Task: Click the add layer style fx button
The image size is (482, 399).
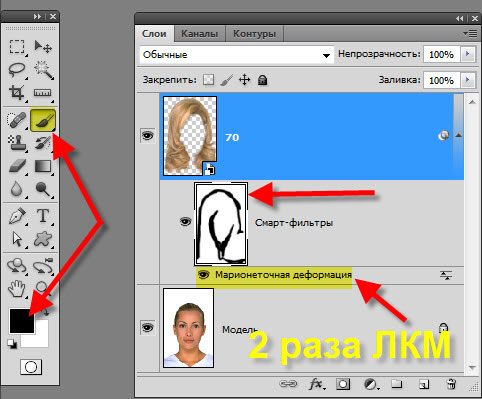Action: click(316, 384)
